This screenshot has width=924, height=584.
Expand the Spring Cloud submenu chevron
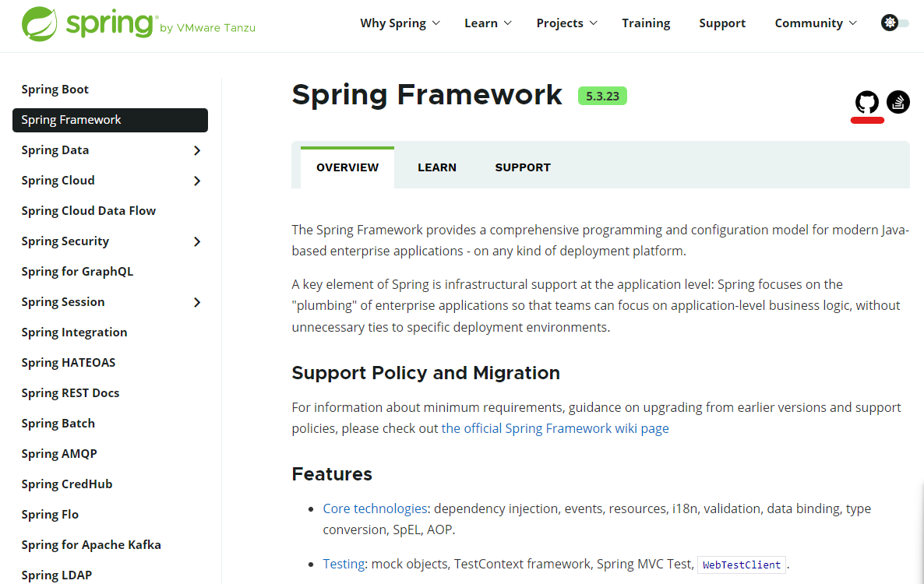pyautogui.click(x=197, y=181)
